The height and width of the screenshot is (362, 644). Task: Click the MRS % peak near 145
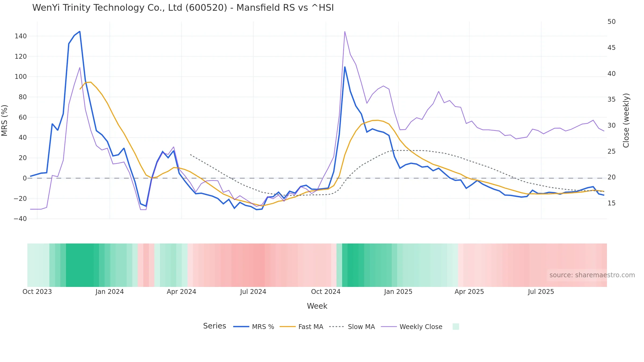80,32
